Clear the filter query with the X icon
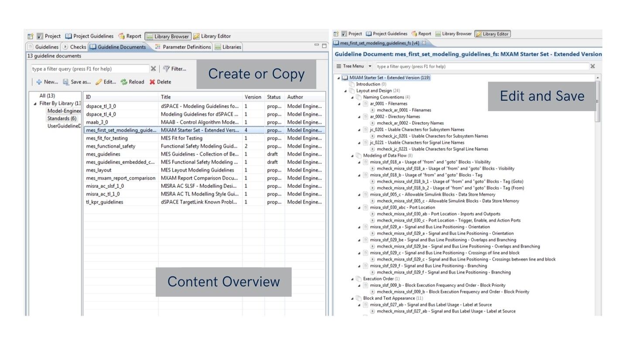Image resolution: width=622 pixels, height=364 pixels. (154, 68)
